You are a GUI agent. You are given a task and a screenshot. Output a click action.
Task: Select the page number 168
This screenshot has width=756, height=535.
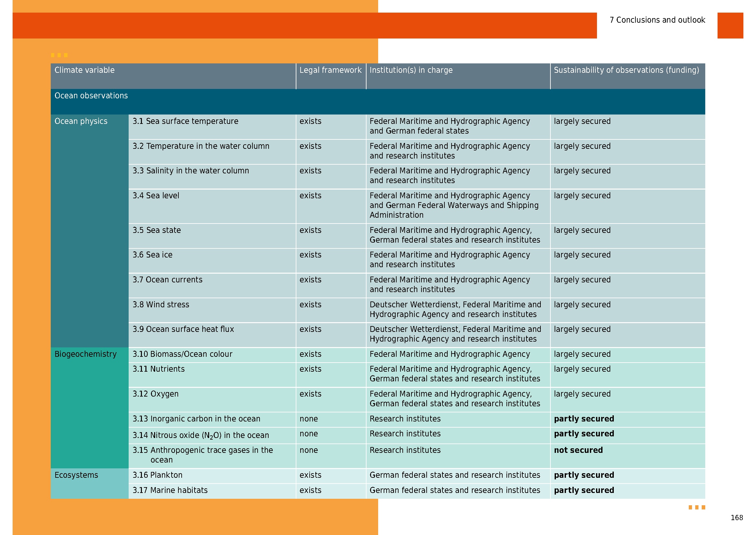pyautogui.click(x=737, y=518)
